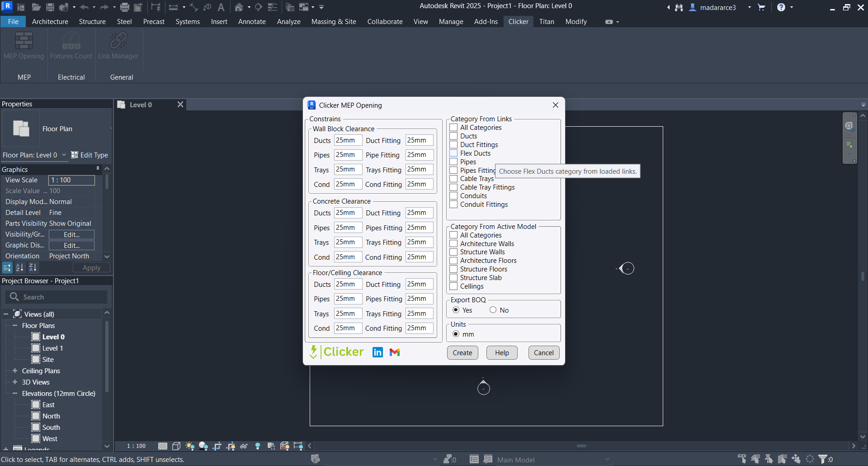Click the Visual Style cube icon

(176, 446)
